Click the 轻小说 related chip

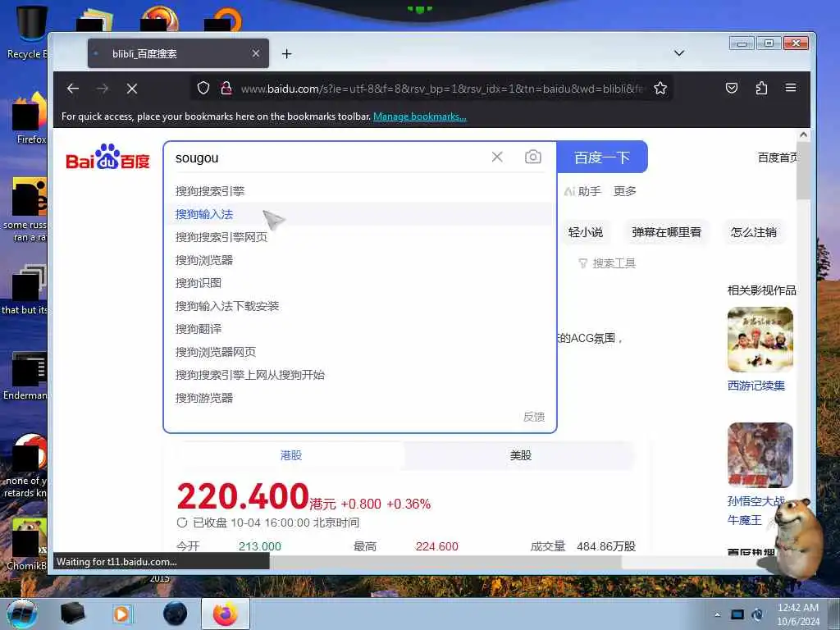(x=586, y=232)
